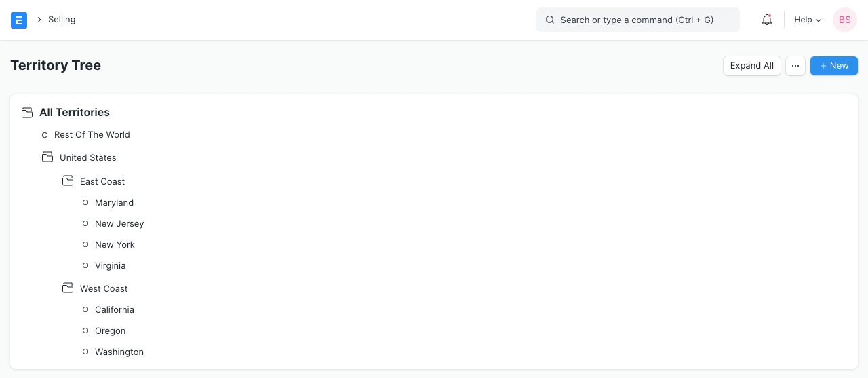The image size is (868, 378).
Task: Open the three-dots more options menu
Action: click(x=795, y=66)
